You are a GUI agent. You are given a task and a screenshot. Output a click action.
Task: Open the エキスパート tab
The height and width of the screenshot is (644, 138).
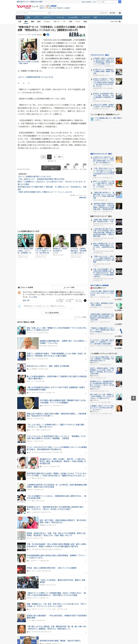48,17
